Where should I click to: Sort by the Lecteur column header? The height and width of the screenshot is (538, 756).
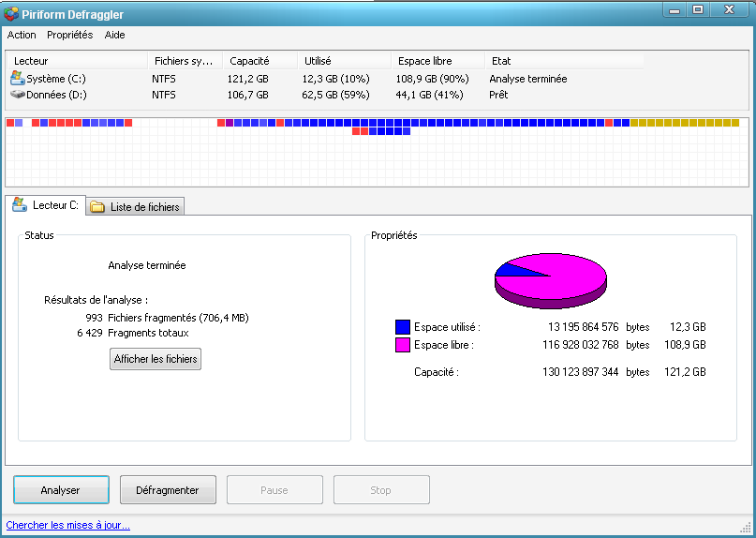point(77,61)
